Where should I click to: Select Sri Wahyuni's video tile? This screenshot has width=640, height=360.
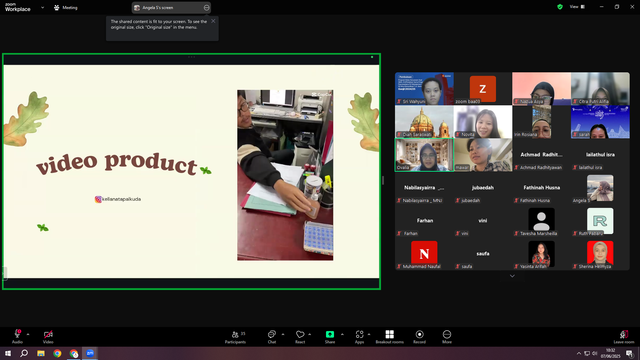click(x=424, y=89)
